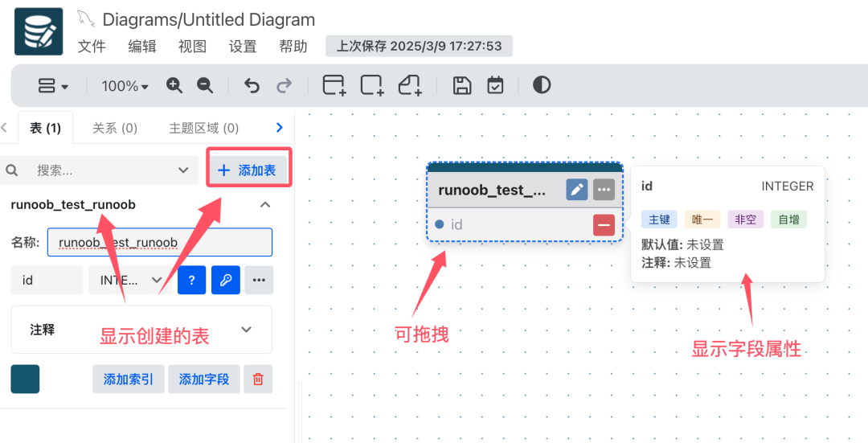Switch to the 关系 (0) tab
This screenshot has height=443, width=868.
115,128
